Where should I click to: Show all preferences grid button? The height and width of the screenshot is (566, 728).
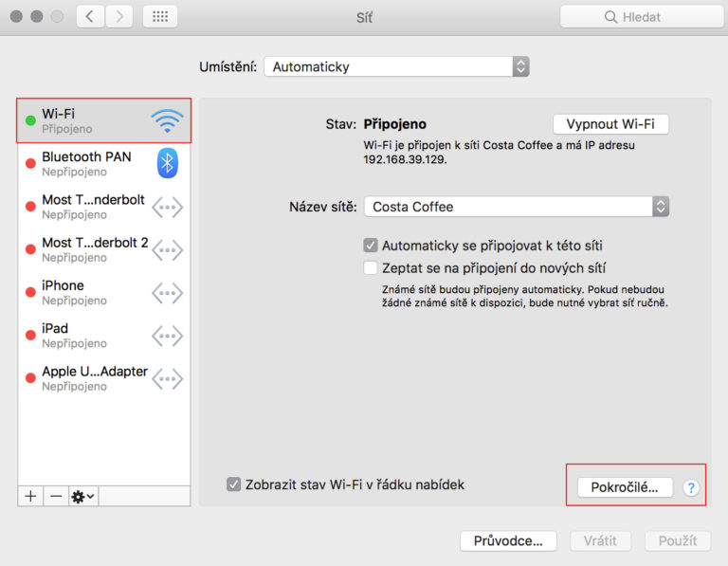[159, 17]
